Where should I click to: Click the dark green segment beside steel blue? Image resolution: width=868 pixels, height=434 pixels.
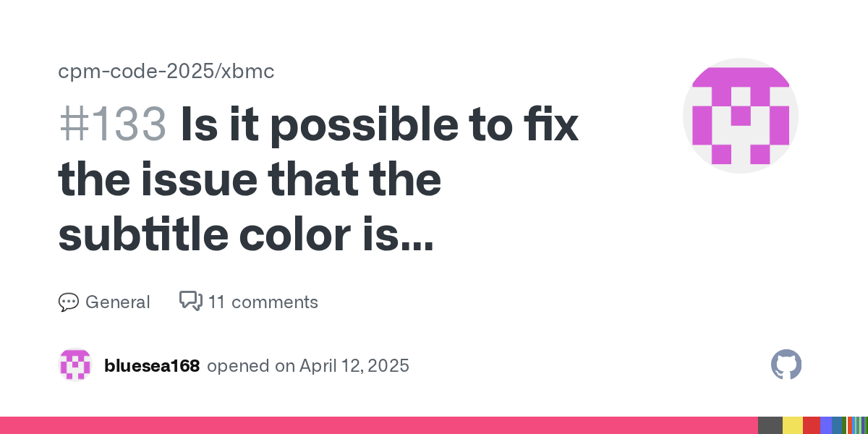click(x=844, y=425)
